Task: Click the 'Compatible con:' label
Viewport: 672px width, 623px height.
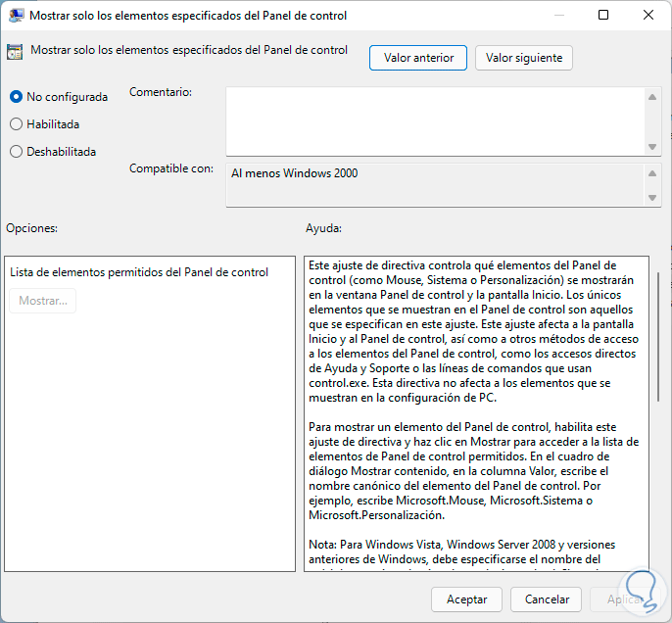Action: (171, 168)
